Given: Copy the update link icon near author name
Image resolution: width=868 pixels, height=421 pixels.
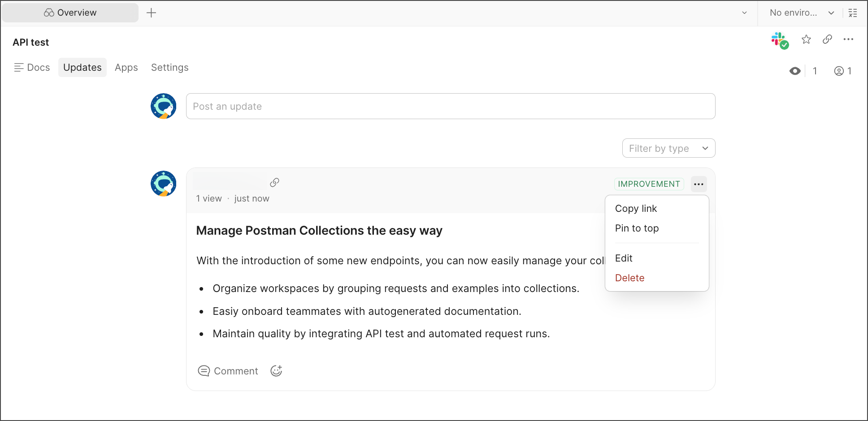Looking at the screenshot, I should (x=275, y=182).
